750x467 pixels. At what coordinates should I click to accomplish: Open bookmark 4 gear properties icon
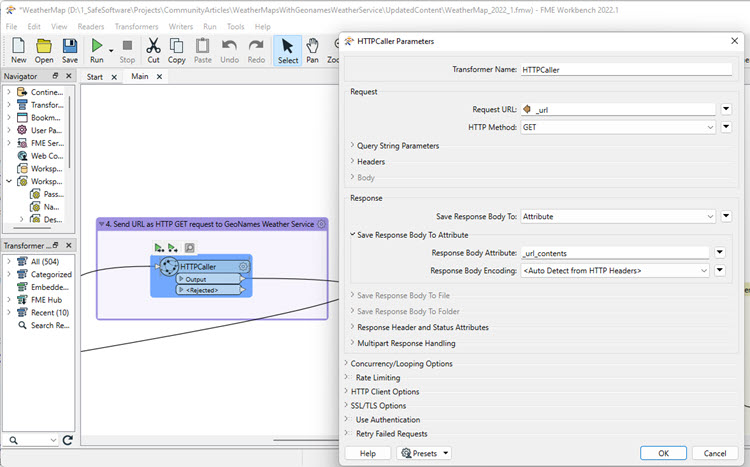(321, 224)
